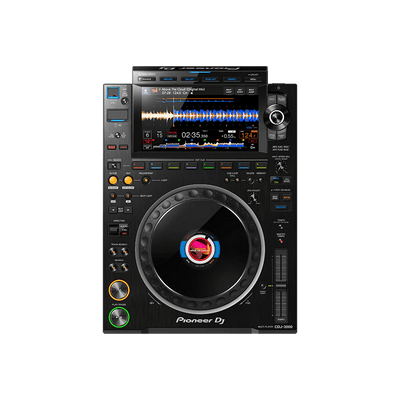Toggle the blue KEY SYNC button
Image resolution: width=400 pixels, height=400 pixels.
[281, 207]
